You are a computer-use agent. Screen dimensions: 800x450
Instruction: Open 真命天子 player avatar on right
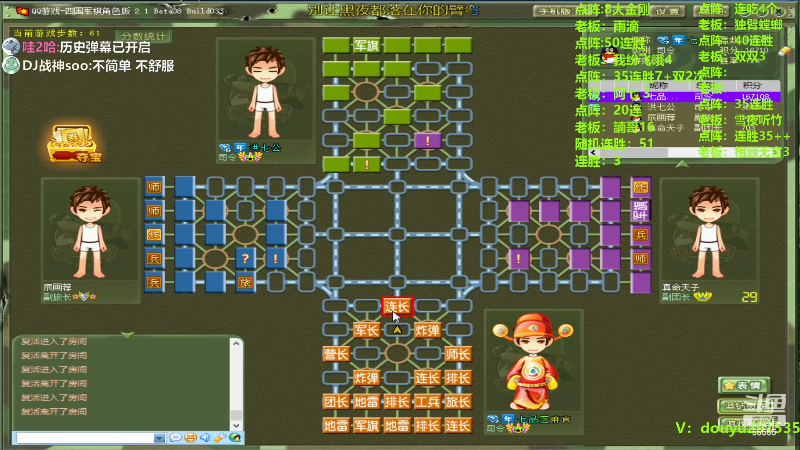[709, 232]
